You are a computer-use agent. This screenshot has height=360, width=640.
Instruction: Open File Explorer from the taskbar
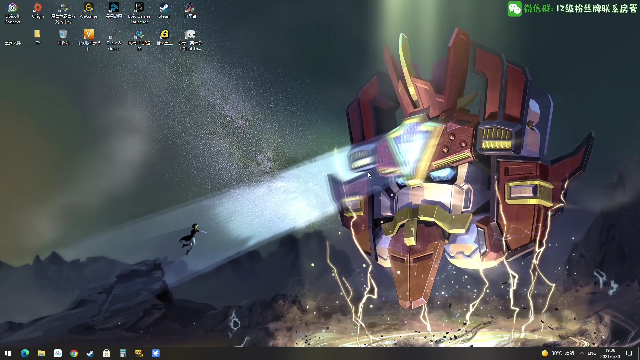[41, 353]
